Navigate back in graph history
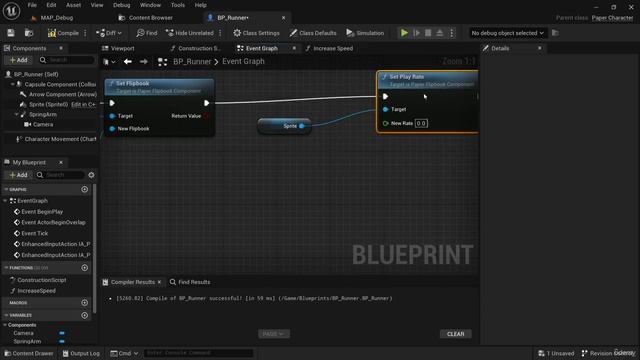The width and height of the screenshot is (640, 360). point(128,62)
